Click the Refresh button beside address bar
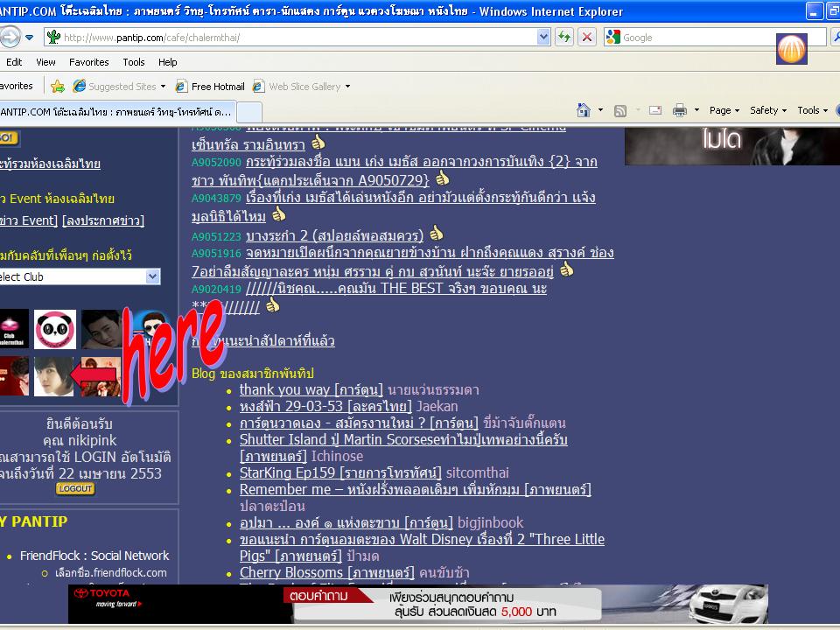The image size is (840, 630). [564, 37]
